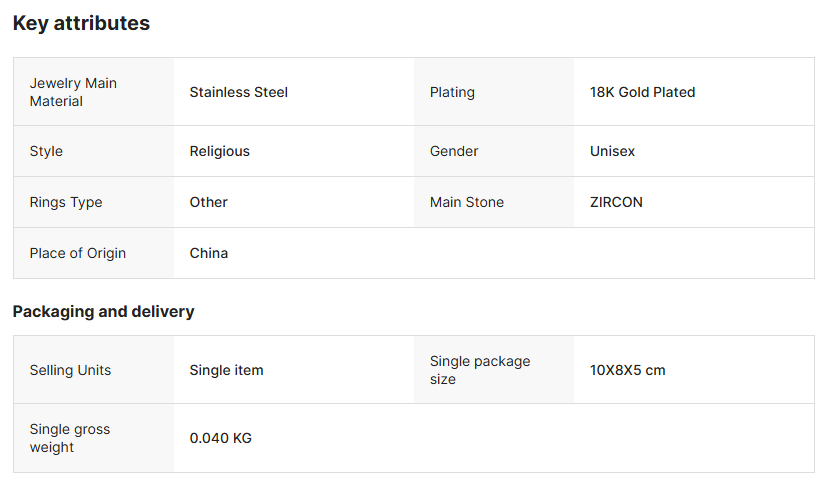Click the ZIRCON stone value

coord(616,202)
